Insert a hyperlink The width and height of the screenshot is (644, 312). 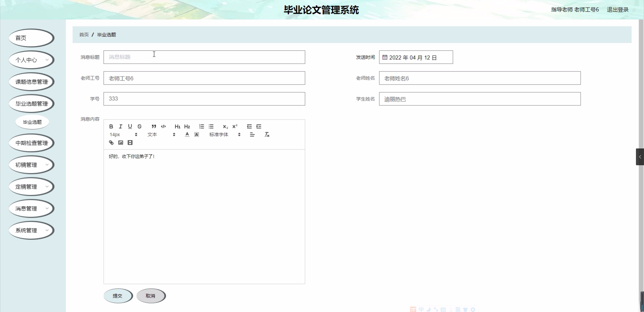pyautogui.click(x=111, y=143)
